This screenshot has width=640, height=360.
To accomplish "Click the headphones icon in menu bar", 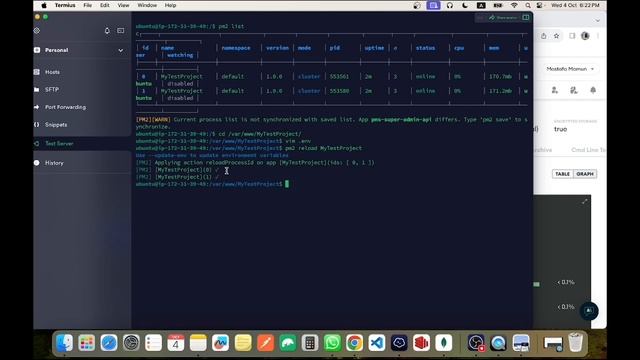I will [450, 5].
